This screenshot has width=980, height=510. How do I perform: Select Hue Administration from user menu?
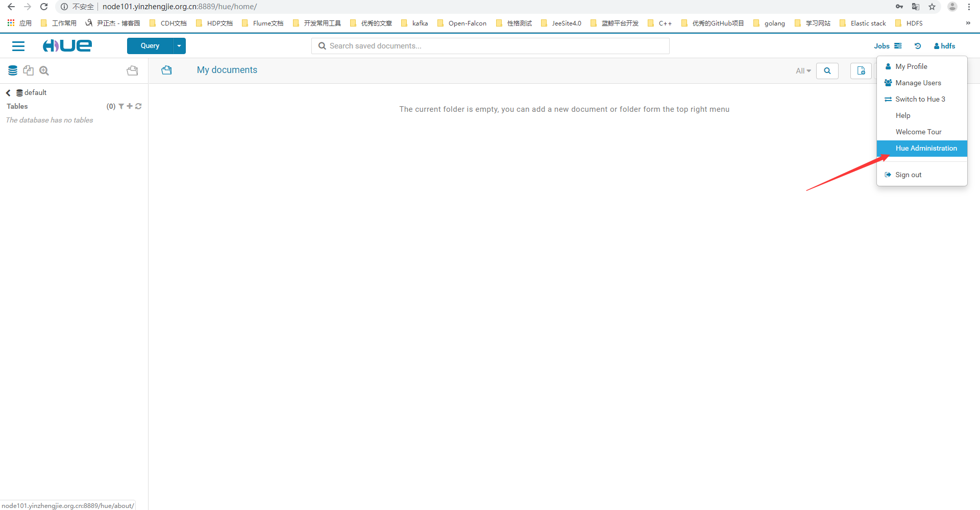pyautogui.click(x=926, y=148)
